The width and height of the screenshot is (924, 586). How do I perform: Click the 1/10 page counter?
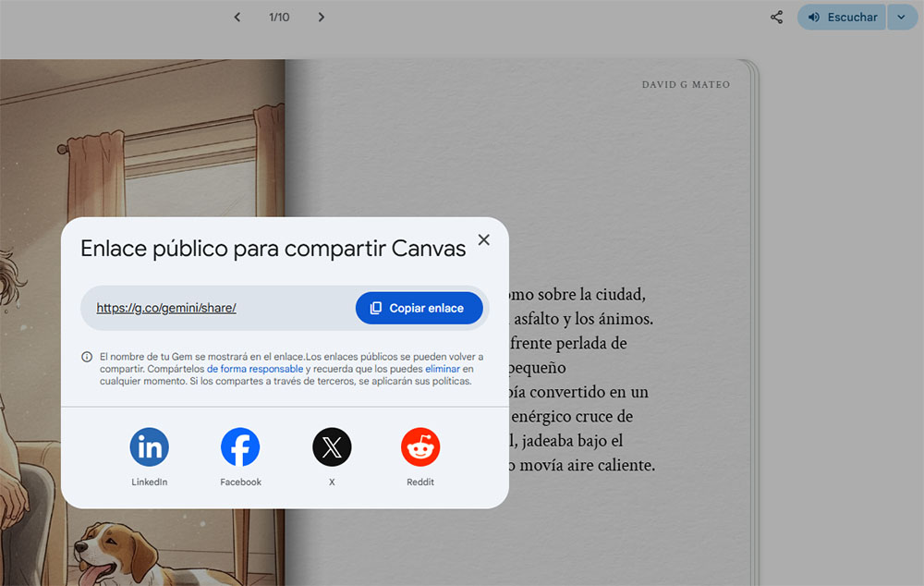(x=279, y=17)
